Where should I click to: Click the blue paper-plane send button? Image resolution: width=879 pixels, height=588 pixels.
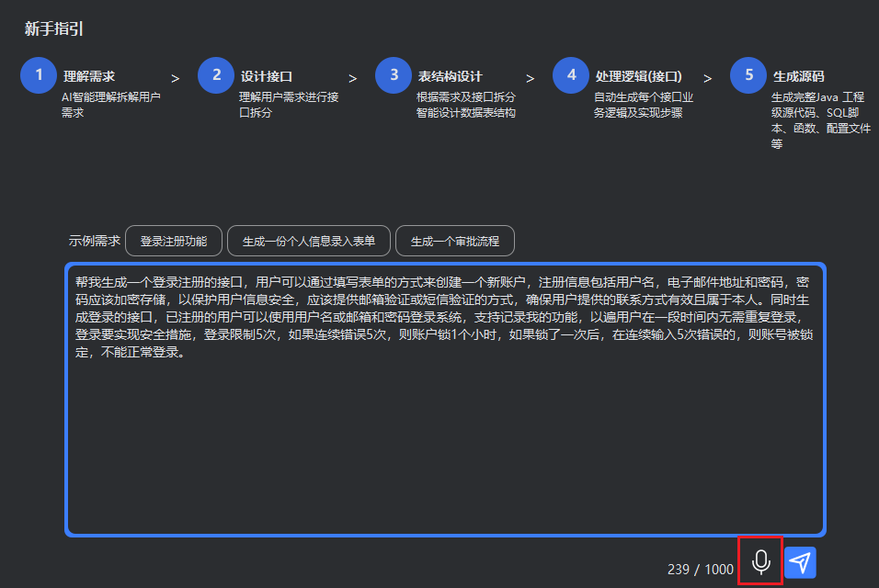(x=800, y=562)
